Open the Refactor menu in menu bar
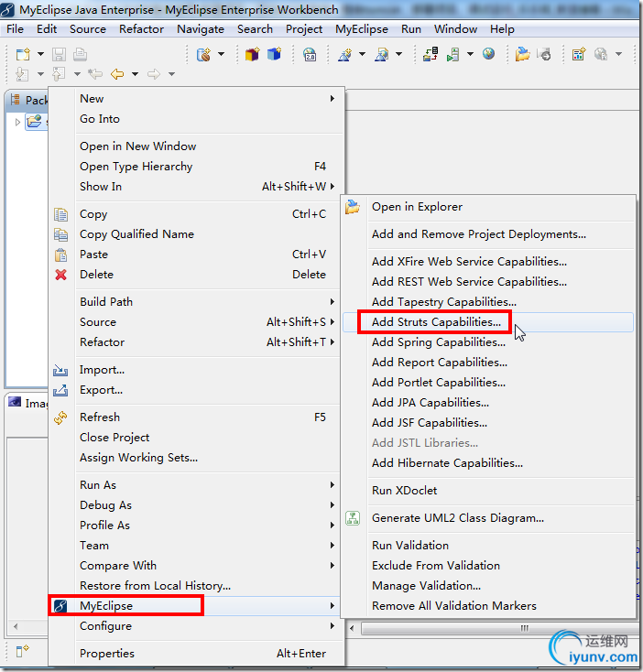The image size is (643, 672). pos(141,29)
